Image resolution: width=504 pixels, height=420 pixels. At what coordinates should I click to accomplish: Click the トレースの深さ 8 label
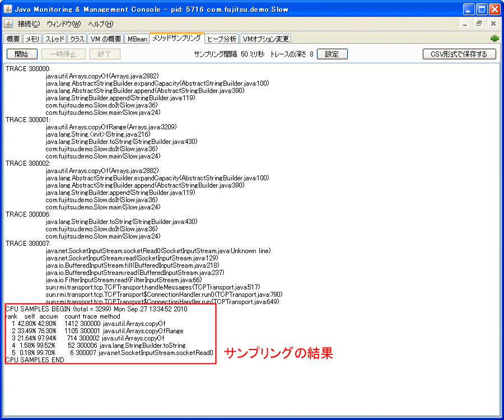(292, 54)
